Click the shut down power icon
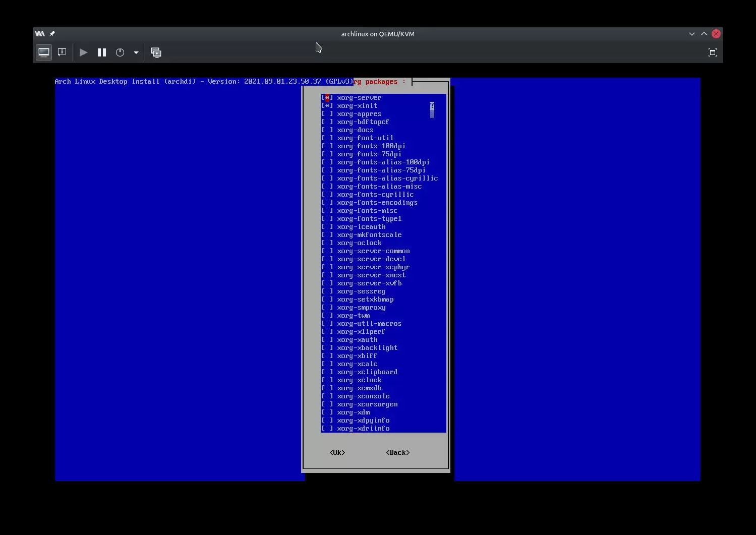Screen dimensions: 756x535 tap(120, 52)
